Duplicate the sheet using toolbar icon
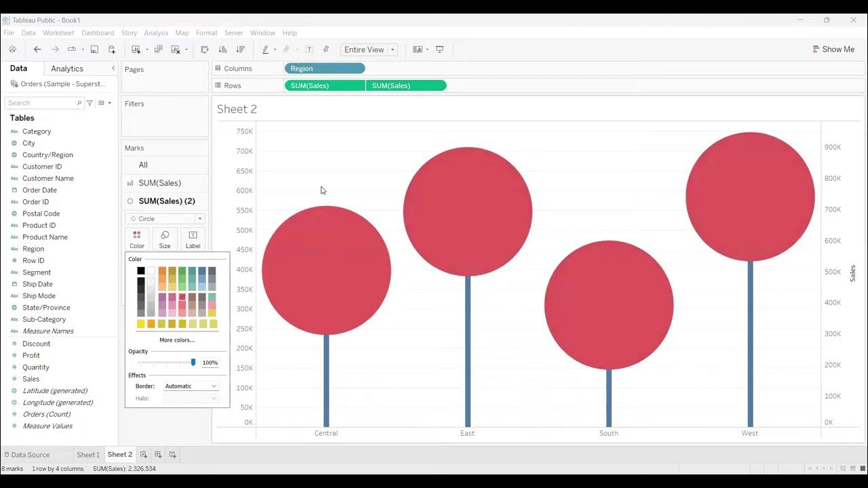The width and height of the screenshot is (868, 488). tap(158, 49)
